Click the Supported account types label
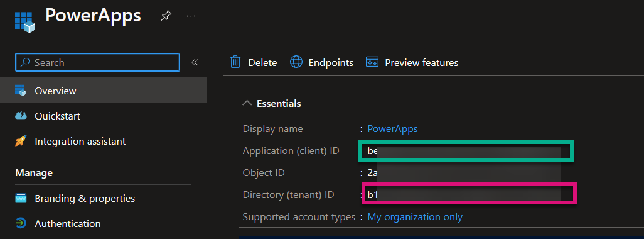 [x=299, y=217]
